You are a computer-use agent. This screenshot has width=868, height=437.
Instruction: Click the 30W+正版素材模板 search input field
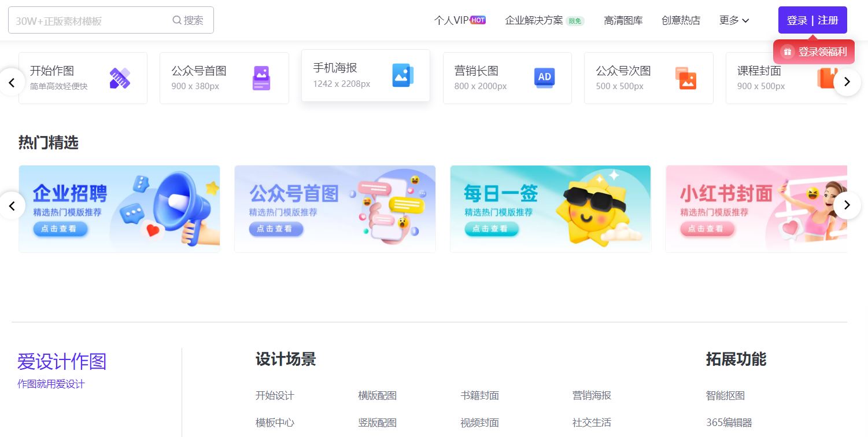(87, 20)
